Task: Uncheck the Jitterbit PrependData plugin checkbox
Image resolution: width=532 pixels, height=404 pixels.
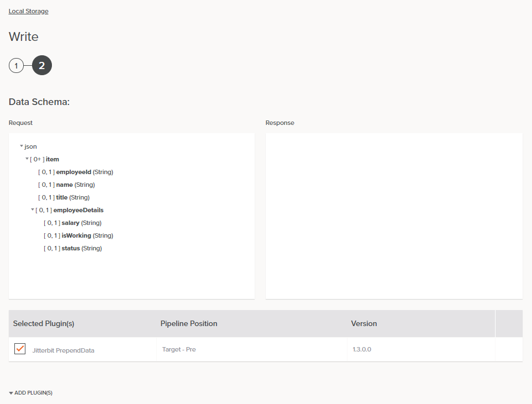Action: point(19,349)
